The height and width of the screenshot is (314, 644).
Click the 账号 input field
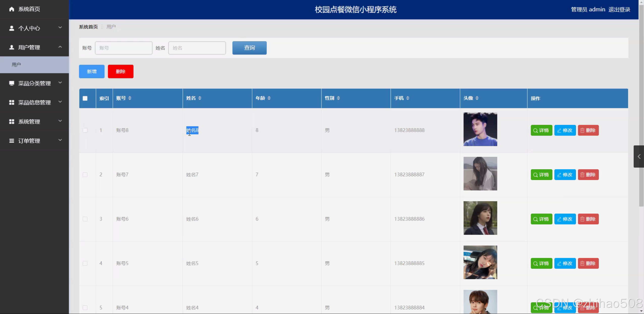click(x=124, y=48)
